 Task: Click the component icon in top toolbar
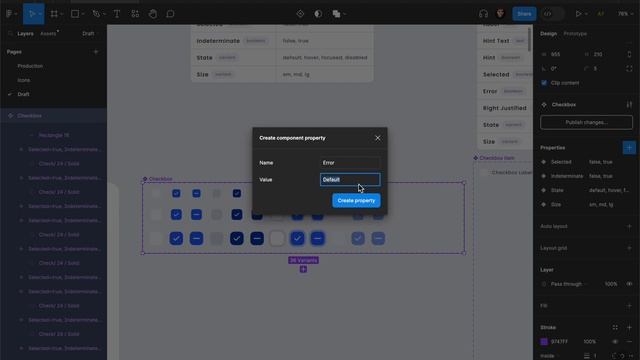pyautogui.click(x=300, y=14)
